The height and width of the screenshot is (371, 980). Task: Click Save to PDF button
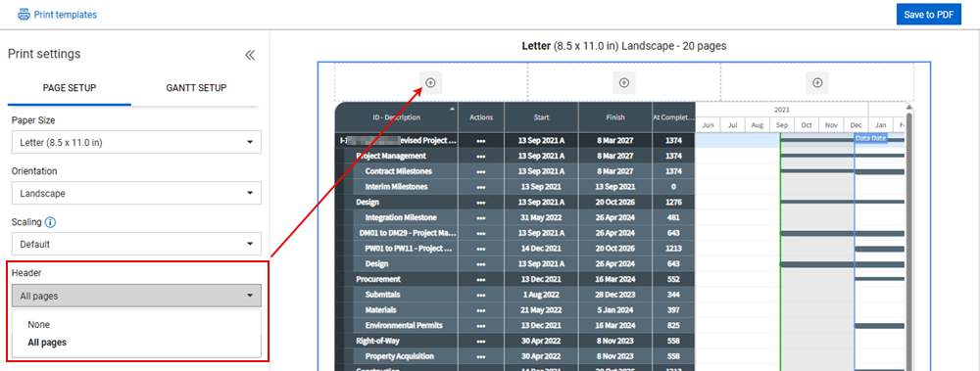928,15
